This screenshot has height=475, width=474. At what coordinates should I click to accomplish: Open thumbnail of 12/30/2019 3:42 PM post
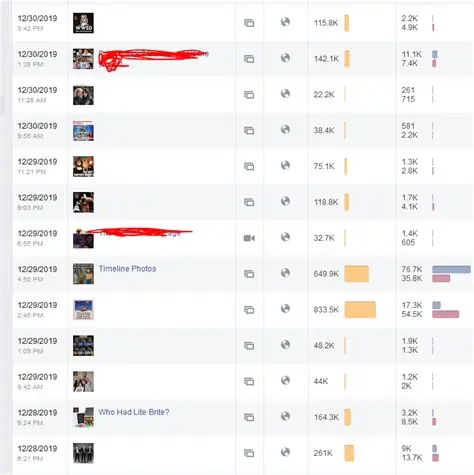click(x=83, y=23)
